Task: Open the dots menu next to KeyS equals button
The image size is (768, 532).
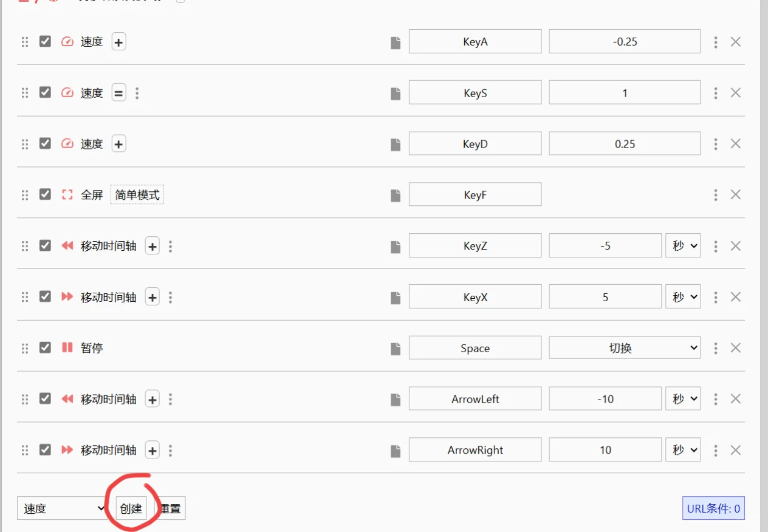Action: (x=137, y=93)
